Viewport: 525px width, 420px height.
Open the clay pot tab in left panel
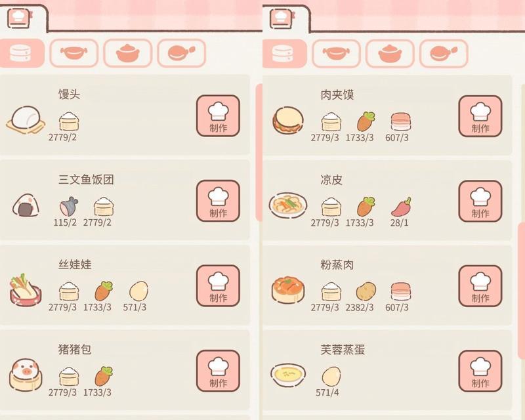127,53
